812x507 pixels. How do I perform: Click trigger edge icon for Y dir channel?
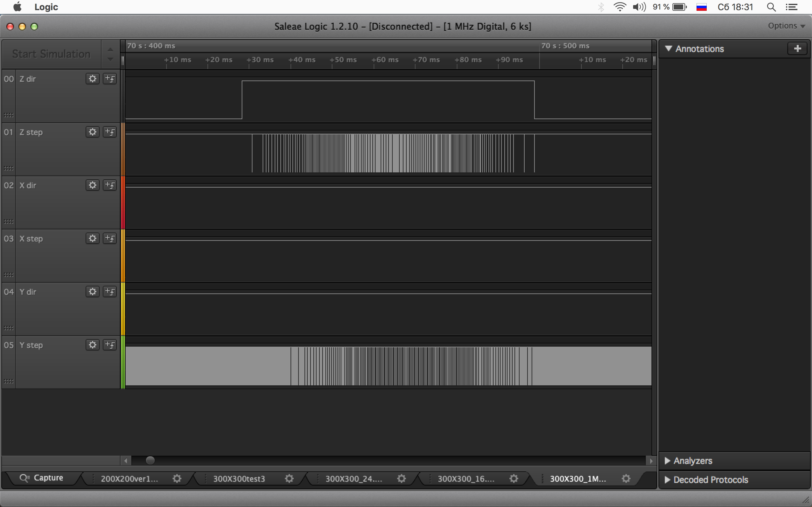pos(110,292)
